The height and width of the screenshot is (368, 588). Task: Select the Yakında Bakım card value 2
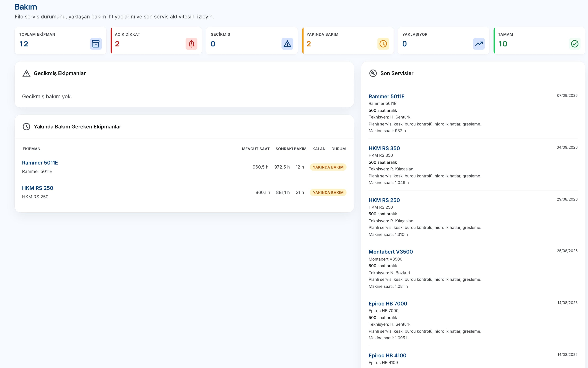tap(309, 44)
